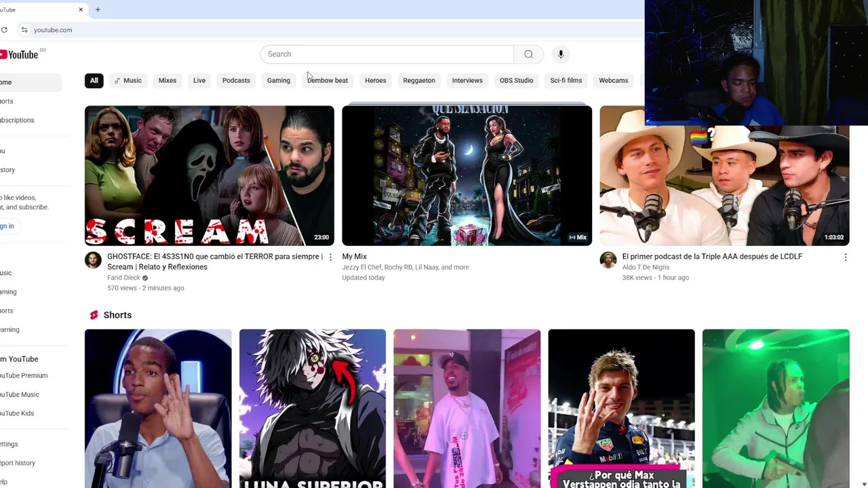
Task: Click '570 views · 2 minutes ago' text
Action: click(x=145, y=288)
